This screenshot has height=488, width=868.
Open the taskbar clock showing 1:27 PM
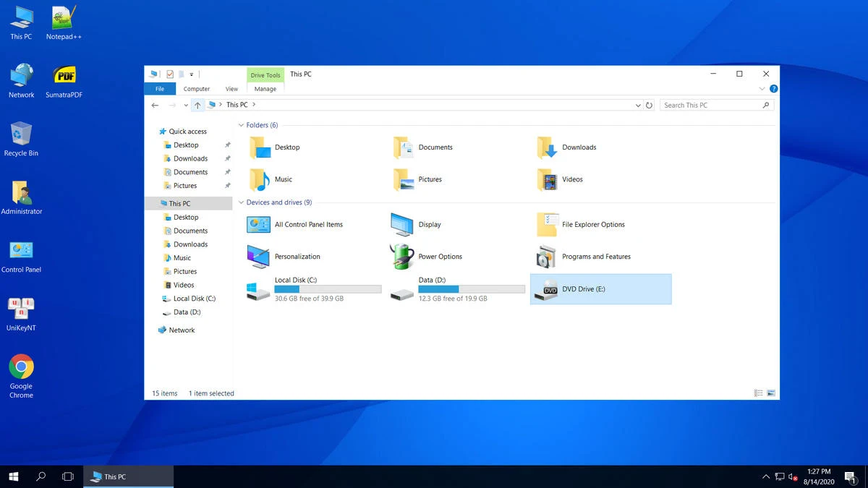coord(819,476)
